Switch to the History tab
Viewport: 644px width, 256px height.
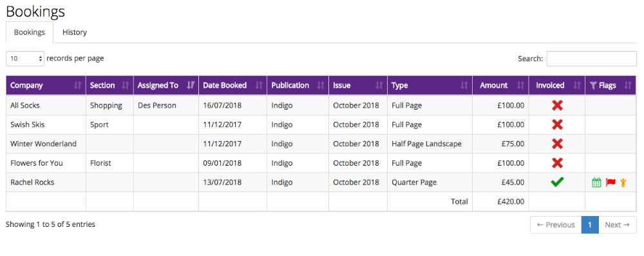[74, 32]
